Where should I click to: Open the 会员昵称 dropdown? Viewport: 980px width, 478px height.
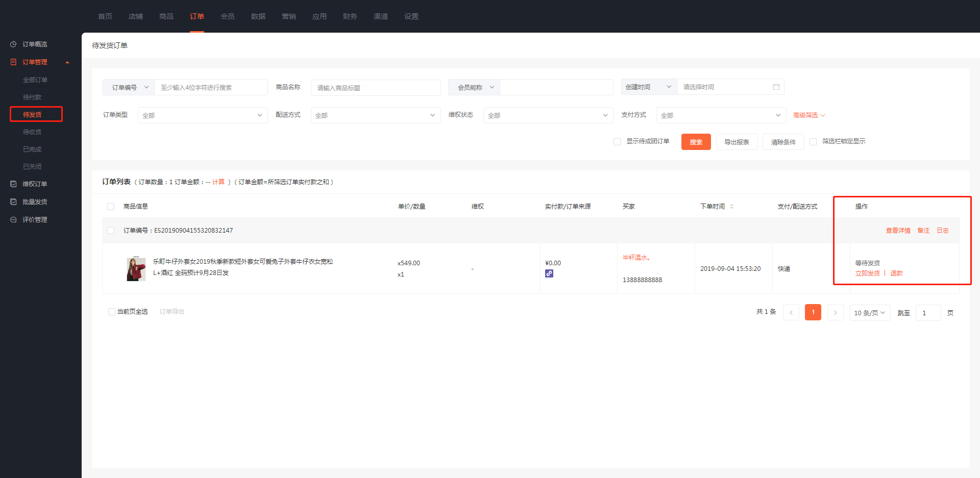[x=474, y=87]
